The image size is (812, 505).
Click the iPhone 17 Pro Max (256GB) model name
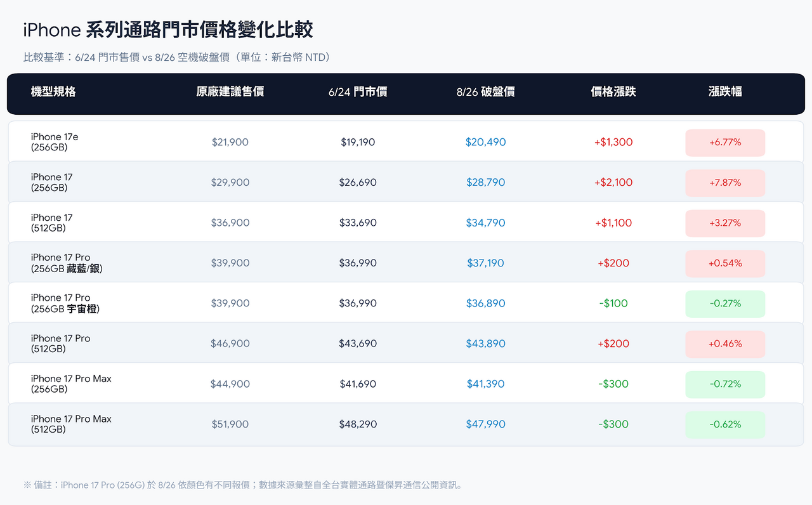(71, 384)
